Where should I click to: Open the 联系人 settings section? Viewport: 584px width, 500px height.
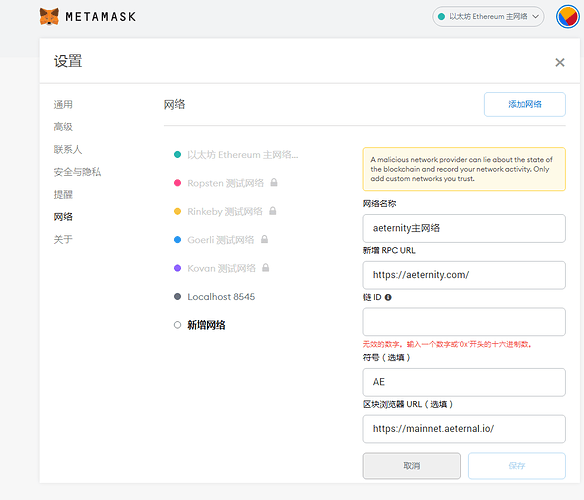click(x=67, y=149)
